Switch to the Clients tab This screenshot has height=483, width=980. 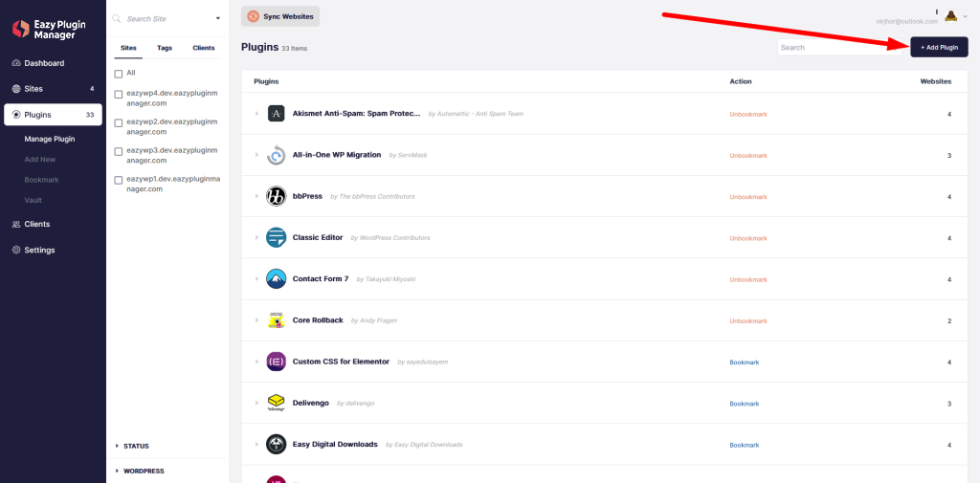click(204, 48)
